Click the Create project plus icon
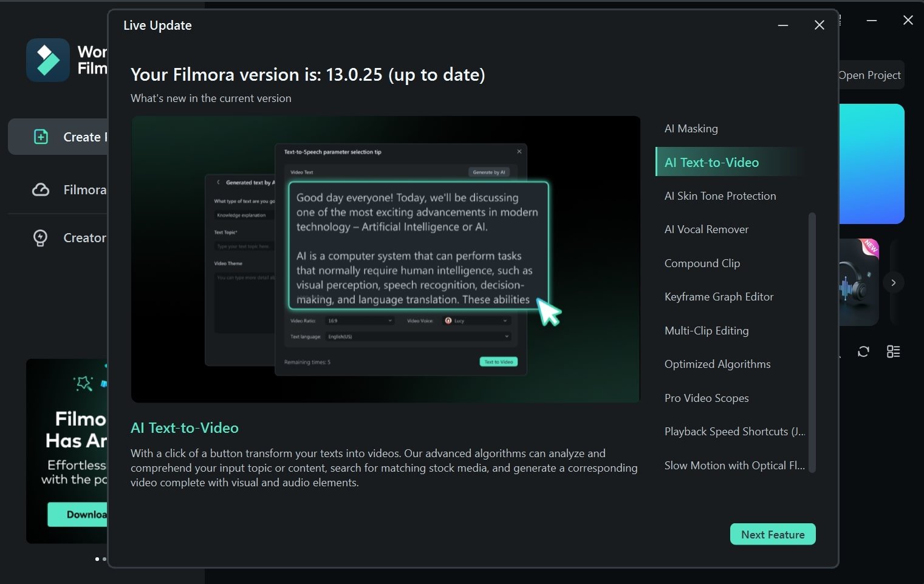Screen dimensions: 924x584 pyautogui.click(x=41, y=137)
